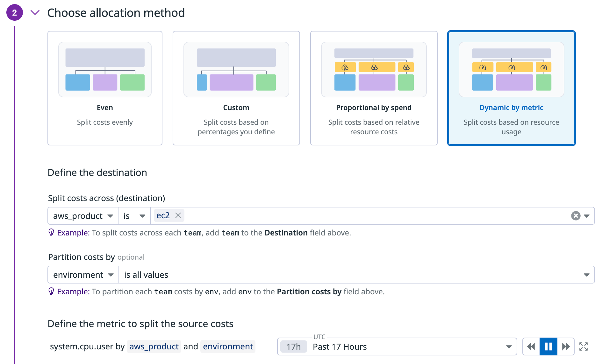602x364 pixels.
Task: Open the environment partition key dropdown
Action: pyautogui.click(x=83, y=275)
